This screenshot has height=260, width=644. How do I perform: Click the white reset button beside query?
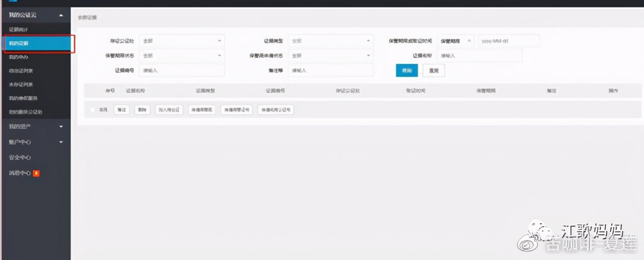[x=434, y=71]
